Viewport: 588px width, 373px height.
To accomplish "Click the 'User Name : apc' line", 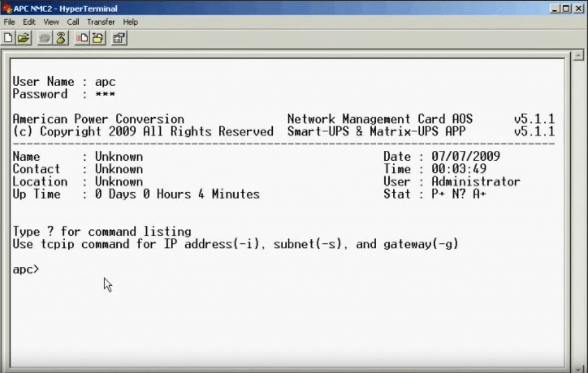I will [64, 81].
